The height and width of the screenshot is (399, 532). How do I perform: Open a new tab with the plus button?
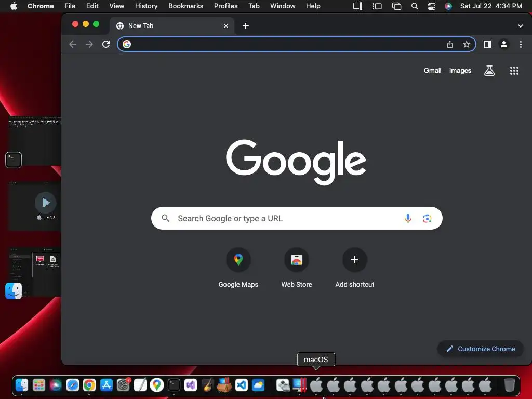tap(246, 26)
